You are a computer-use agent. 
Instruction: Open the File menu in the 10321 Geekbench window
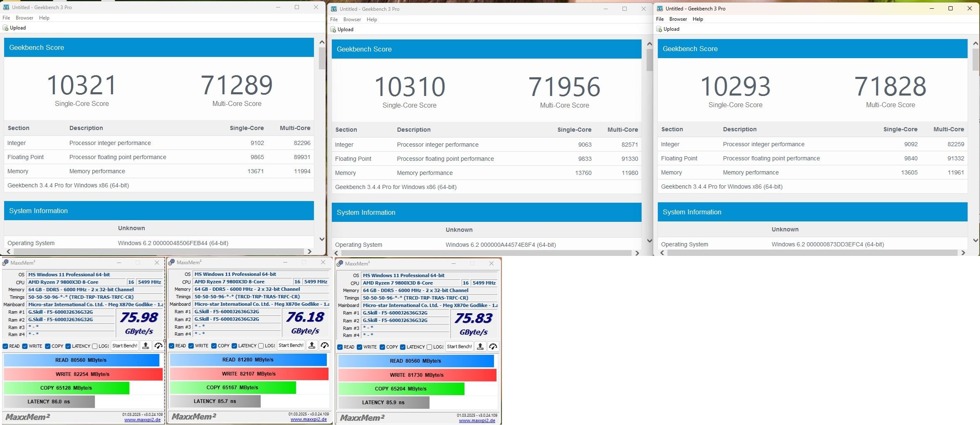point(6,18)
